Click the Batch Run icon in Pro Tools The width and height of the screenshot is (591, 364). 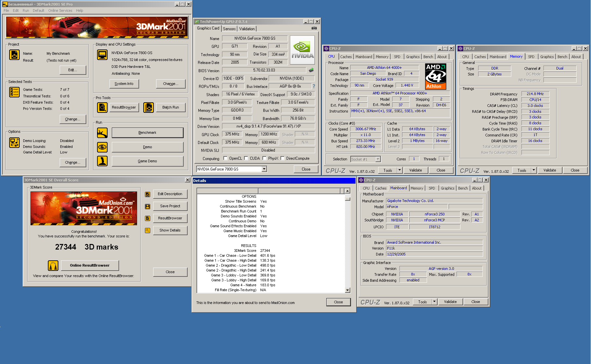pyautogui.click(x=149, y=107)
